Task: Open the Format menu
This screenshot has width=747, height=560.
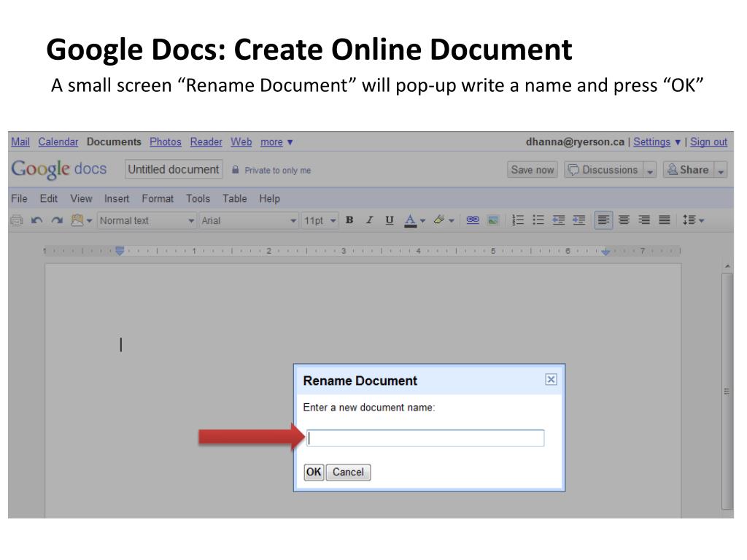Action: tap(158, 198)
